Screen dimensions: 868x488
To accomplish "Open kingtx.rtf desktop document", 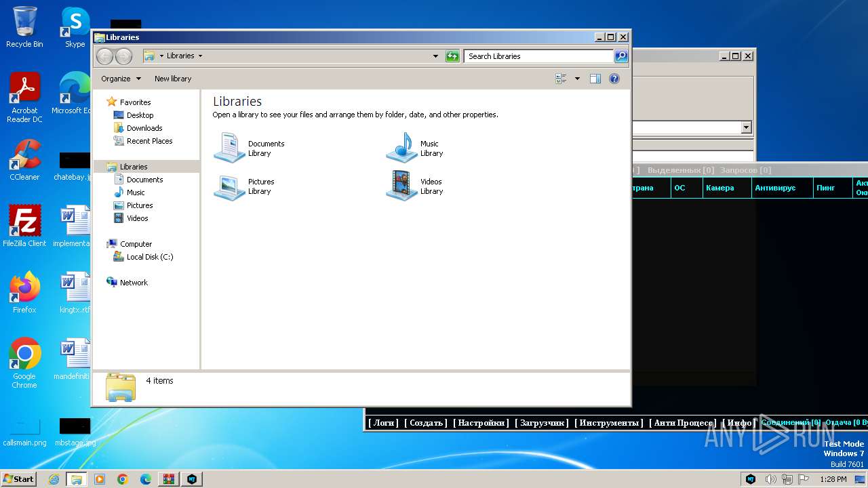I will [x=75, y=292].
